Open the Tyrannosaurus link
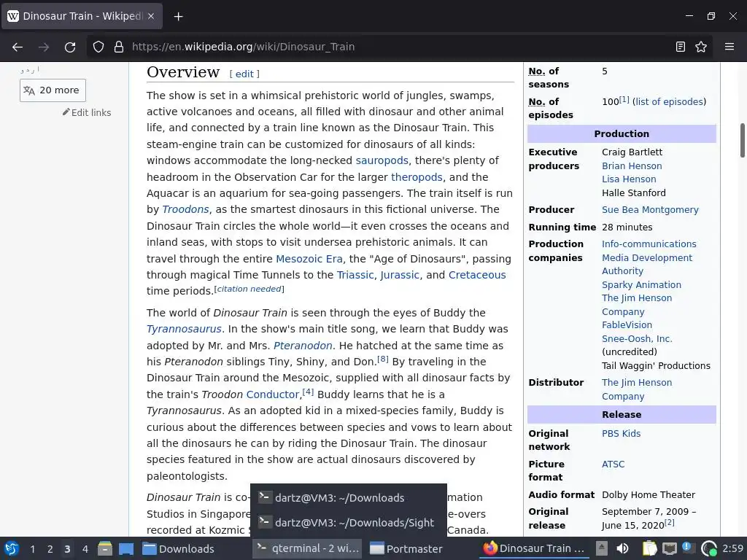Image resolution: width=747 pixels, height=560 pixels. pos(184,329)
